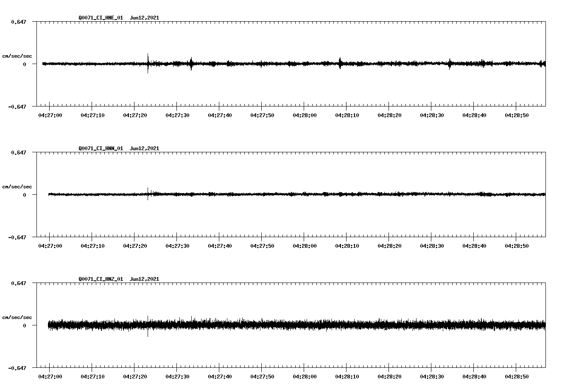The height and width of the screenshot is (392, 576).
Task: Click the 04:27:00 time label under HNE plot
Action: click(x=50, y=115)
